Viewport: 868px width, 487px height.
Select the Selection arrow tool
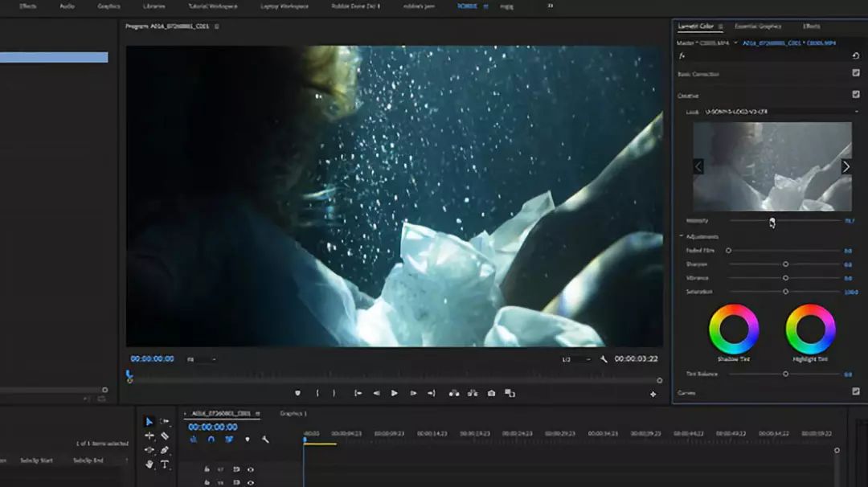tap(149, 422)
